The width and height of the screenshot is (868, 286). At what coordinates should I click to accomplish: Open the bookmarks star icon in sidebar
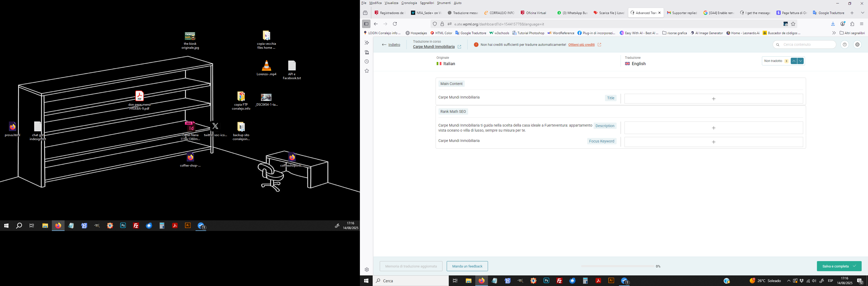pos(367,71)
